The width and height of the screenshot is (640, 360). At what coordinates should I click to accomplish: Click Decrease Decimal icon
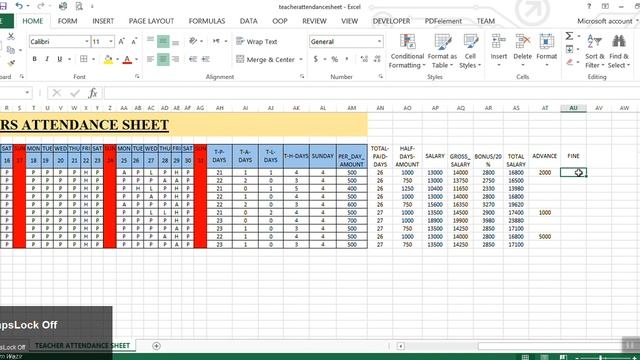pyautogui.click(x=377, y=59)
